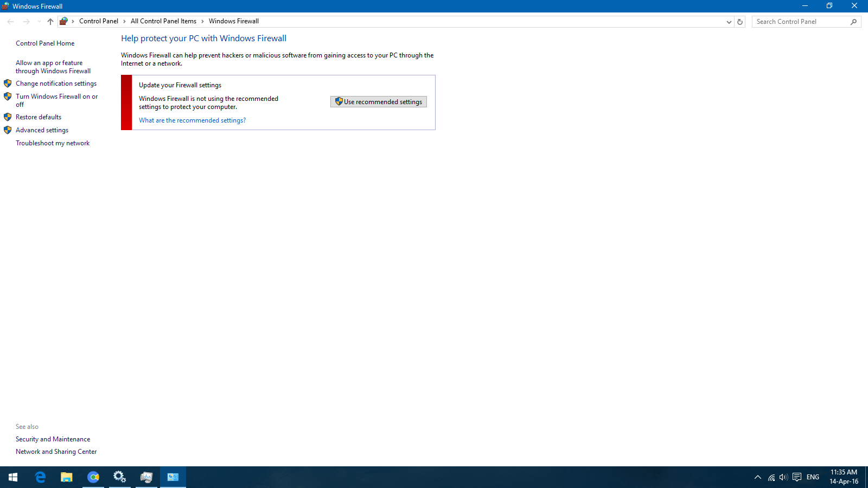
Task: Open Advanced settings link
Action: tap(42, 130)
